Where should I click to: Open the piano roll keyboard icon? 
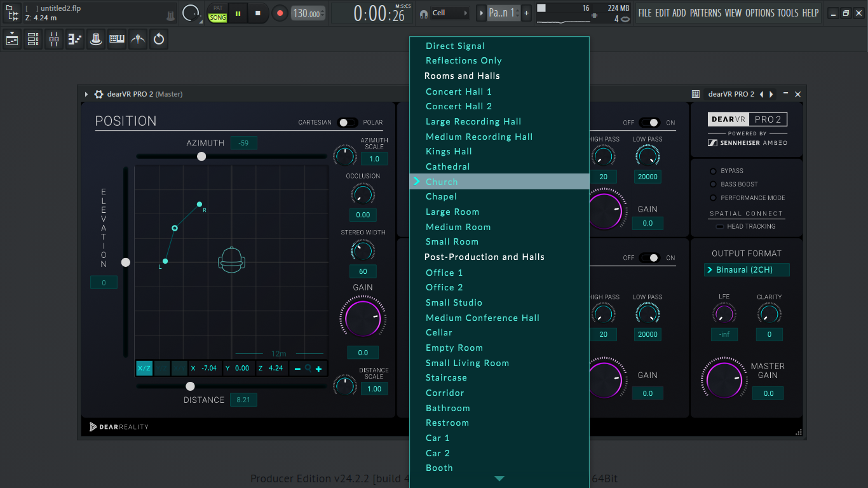(117, 39)
